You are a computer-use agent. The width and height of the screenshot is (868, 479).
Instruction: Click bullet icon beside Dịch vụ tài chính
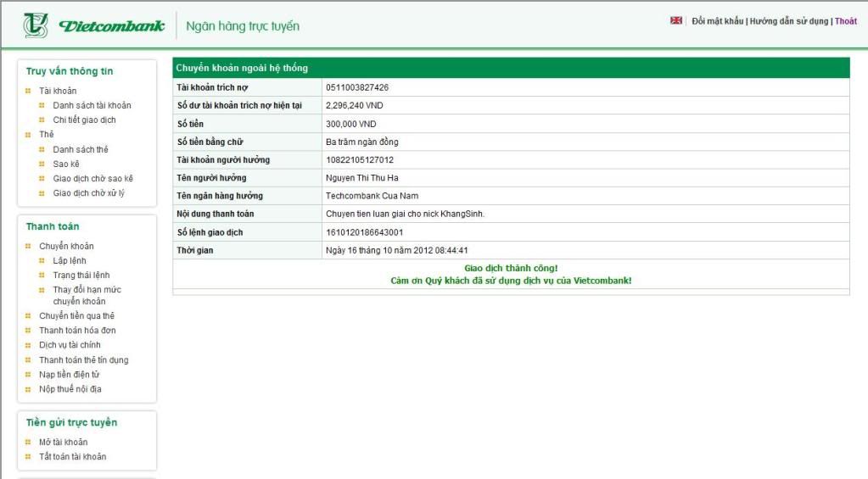(x=28, y=345)
